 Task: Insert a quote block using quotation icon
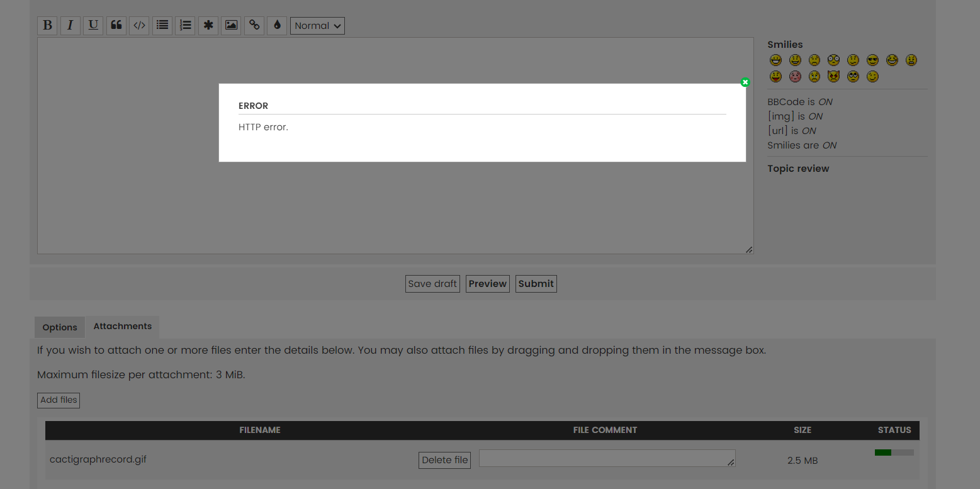(x=116, y=26)
